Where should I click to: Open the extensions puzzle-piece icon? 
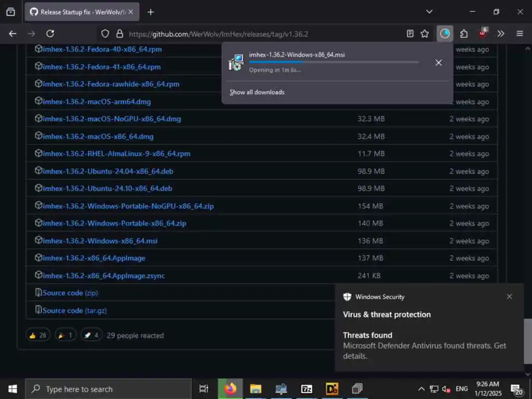pos(463,34)
